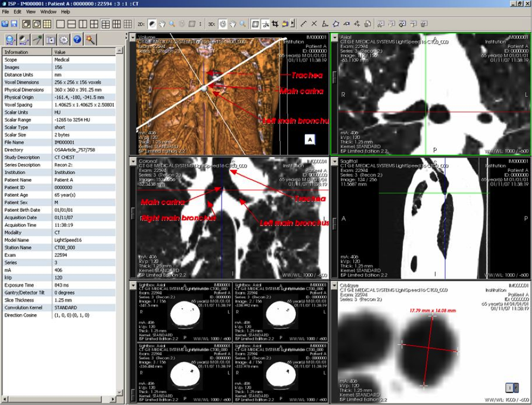Open the Coronal view dropdown arrow

pos(133,162)
